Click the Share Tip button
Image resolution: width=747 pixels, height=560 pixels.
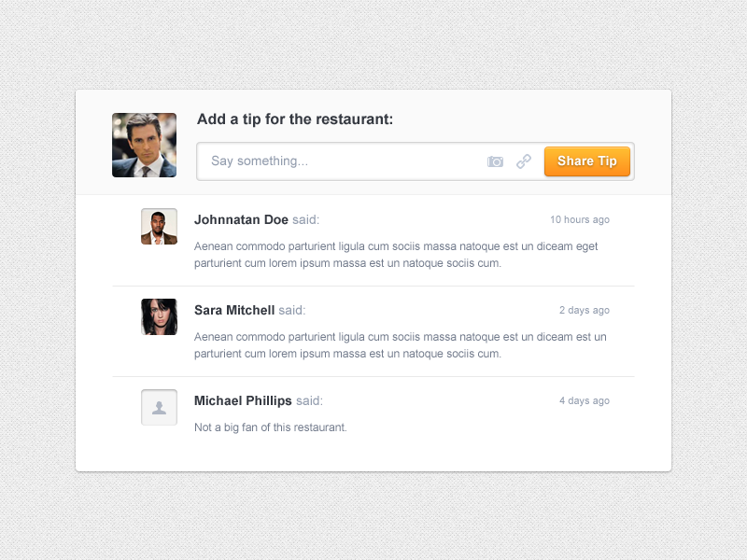click(x=587, y=161)
